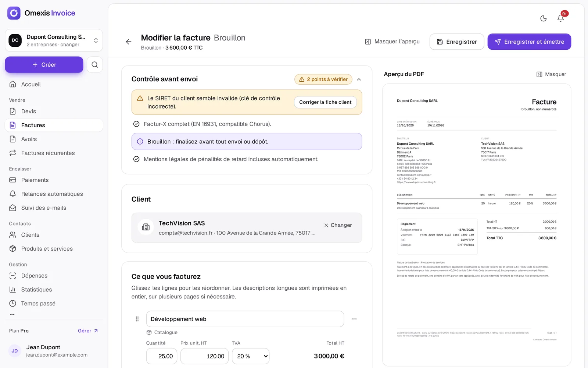
Task: Click the Factur-X complet check icon
Action: tap(136, 124)
